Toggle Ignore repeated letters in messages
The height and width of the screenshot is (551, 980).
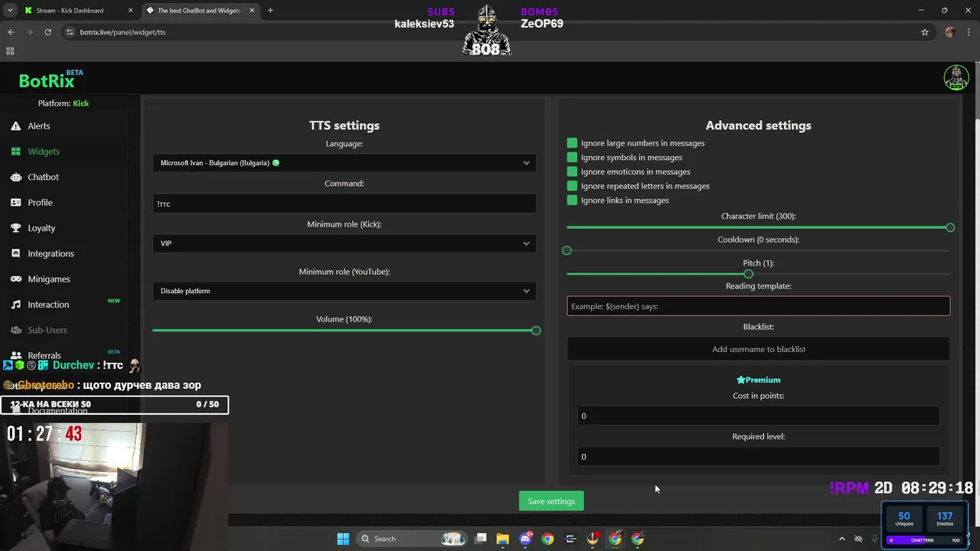point(572,186)
